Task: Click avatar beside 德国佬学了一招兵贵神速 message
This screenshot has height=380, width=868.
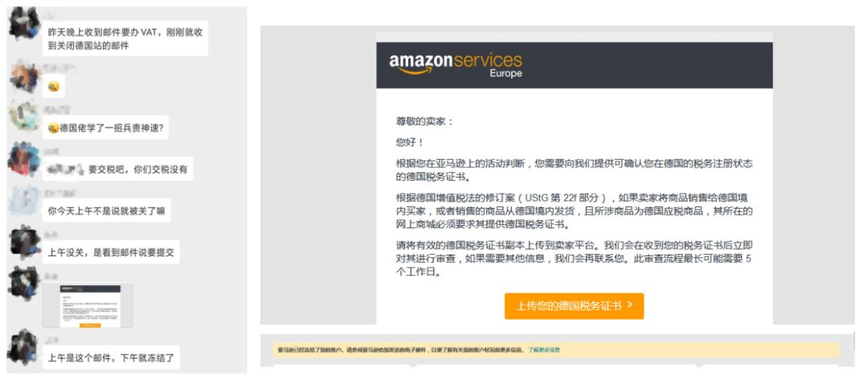Action: (25, 116)
